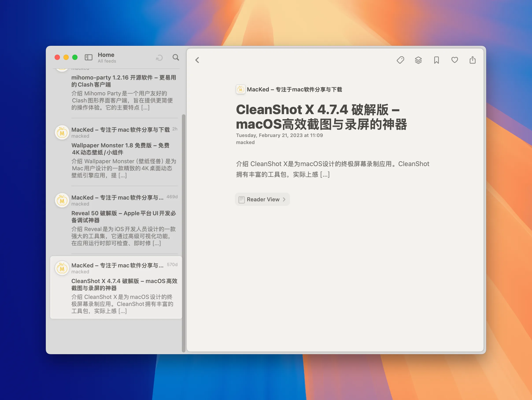Click the 469d timestamp on Reveal item

click(172, 197)
